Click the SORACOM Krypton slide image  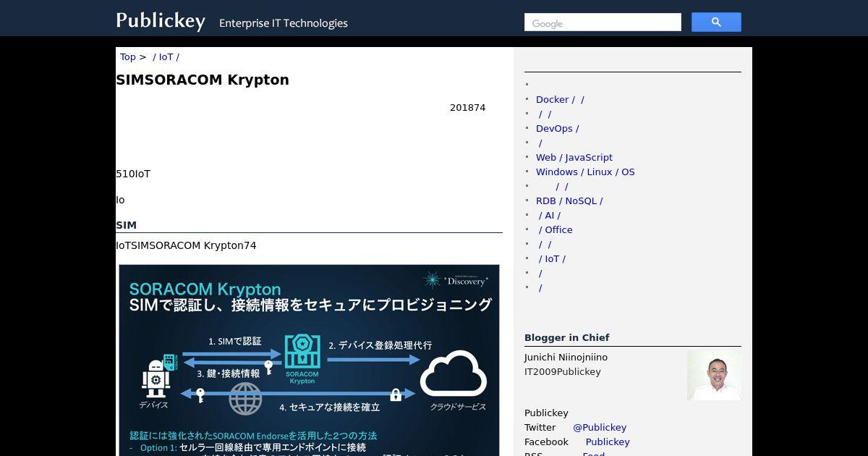pos(309,360)
